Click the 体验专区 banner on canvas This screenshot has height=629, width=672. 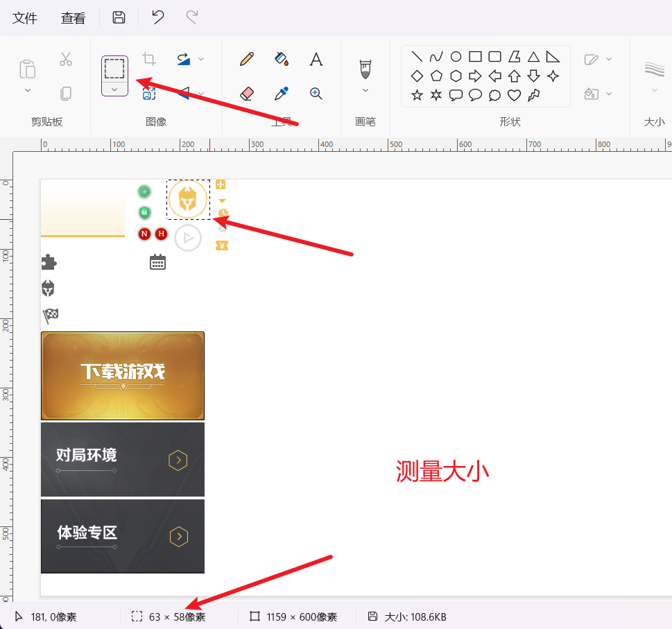tap(123, 536)
